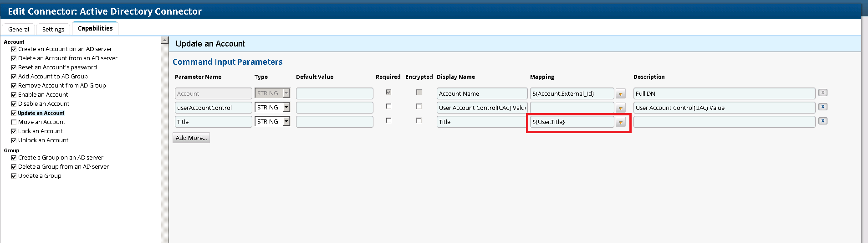The height and width of the screenshot is (243, 868).
Task: Toggle Delete a Group from an AD server
Action: coord(14,167)
